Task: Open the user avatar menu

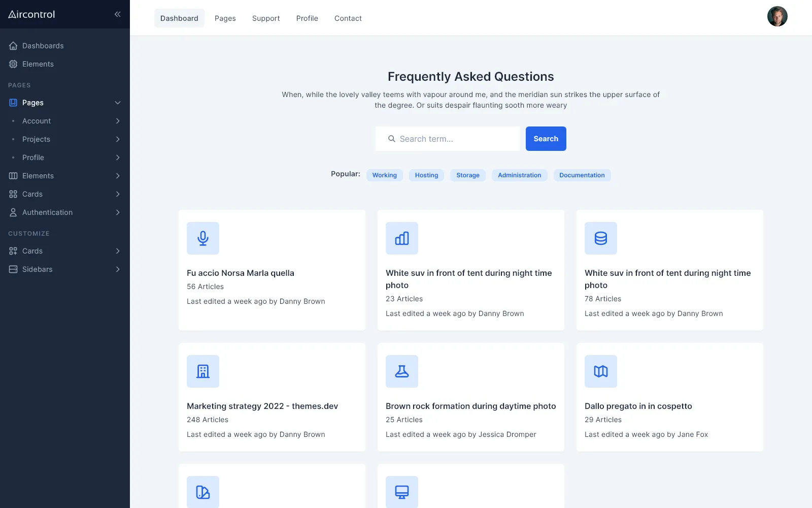Action: 777,16
